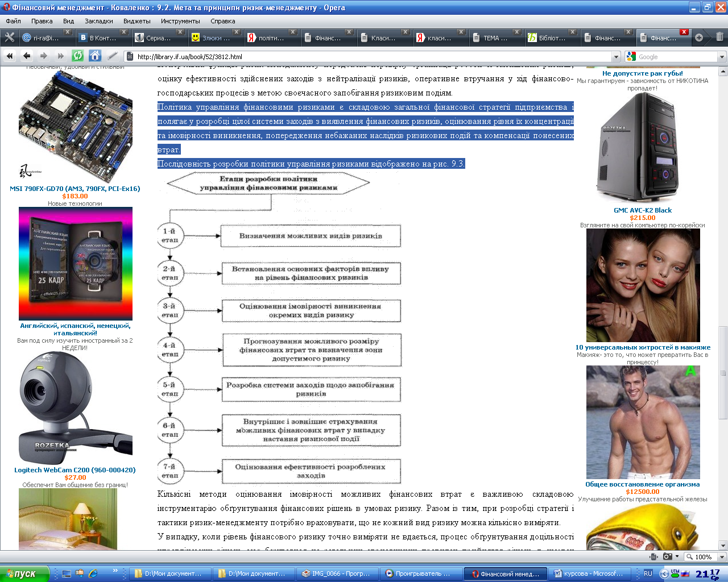
Task: Open the closed tabs trash can
Action: (x=719, y=37)
